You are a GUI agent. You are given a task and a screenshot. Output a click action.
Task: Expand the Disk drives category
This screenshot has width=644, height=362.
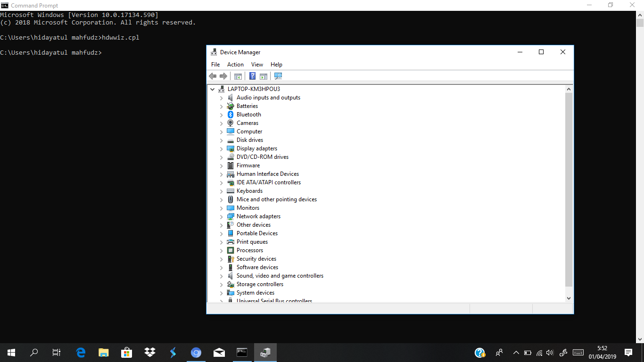[x=222, y=140]
